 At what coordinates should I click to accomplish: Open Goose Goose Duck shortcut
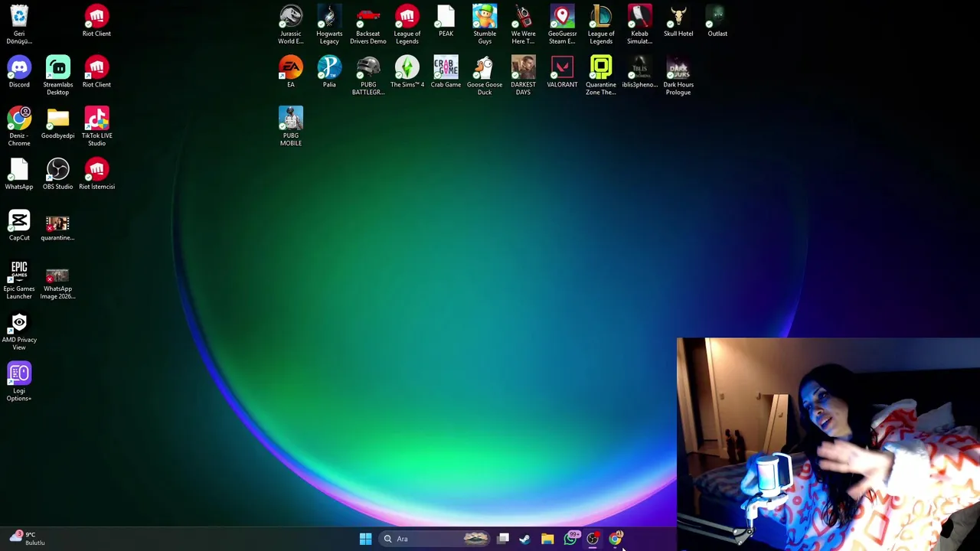click(x=485, y=75)
